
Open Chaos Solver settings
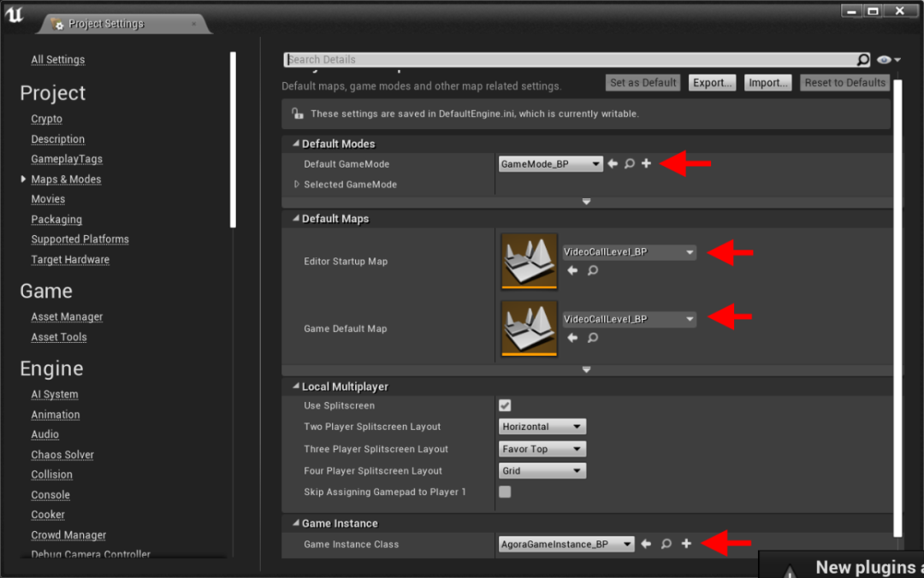(62, 455)
